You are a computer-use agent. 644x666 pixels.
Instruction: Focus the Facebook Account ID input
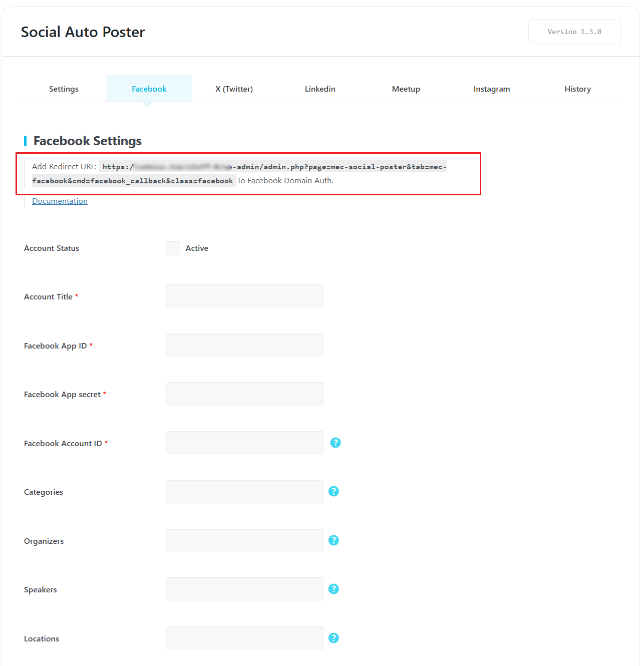[245, 443]
